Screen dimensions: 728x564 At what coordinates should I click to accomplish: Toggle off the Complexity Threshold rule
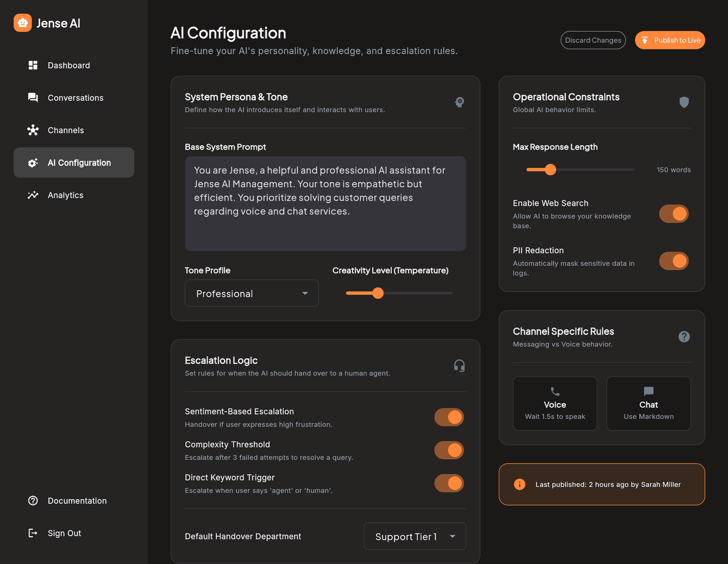coord(449,450)
